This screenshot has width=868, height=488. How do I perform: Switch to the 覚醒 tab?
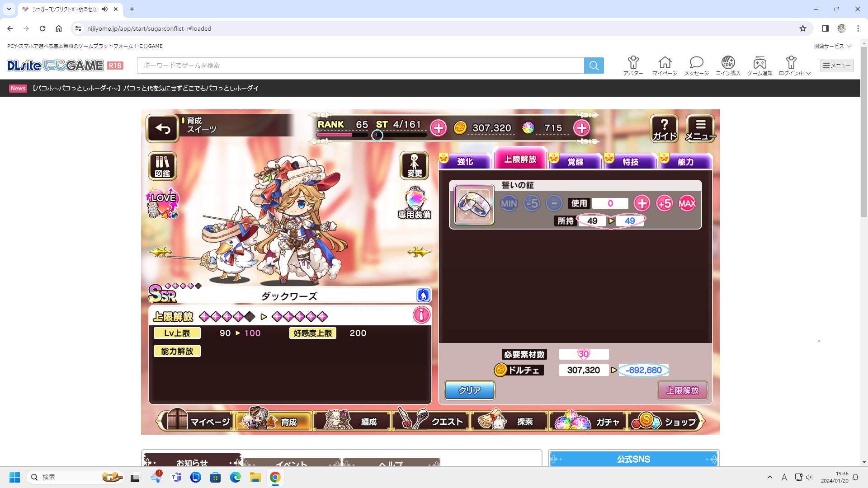point(575,162)
